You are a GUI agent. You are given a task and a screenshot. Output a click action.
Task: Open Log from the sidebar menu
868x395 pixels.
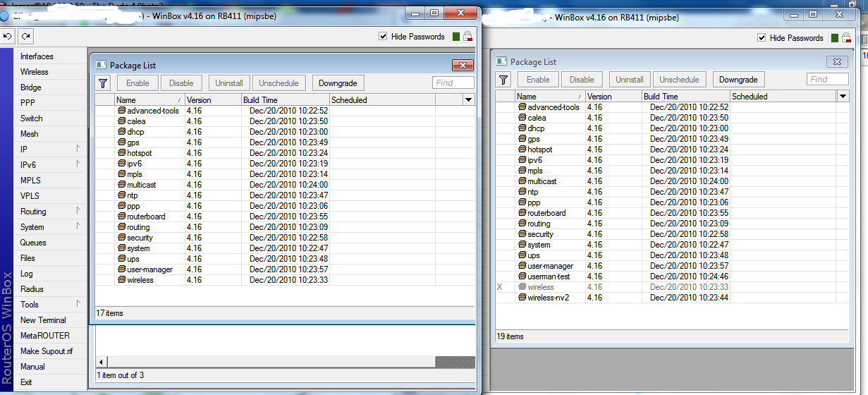click(x=50, y=274)
